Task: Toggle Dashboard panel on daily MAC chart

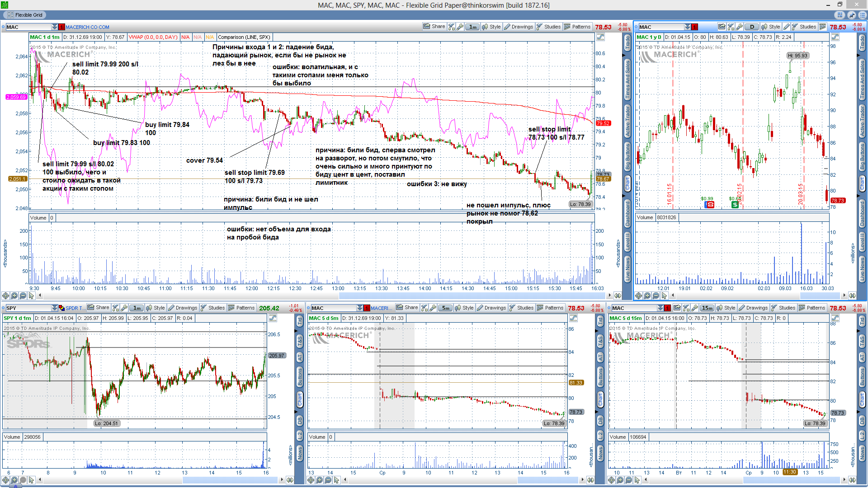Action: pyautogui.click(x=862, y=214)
